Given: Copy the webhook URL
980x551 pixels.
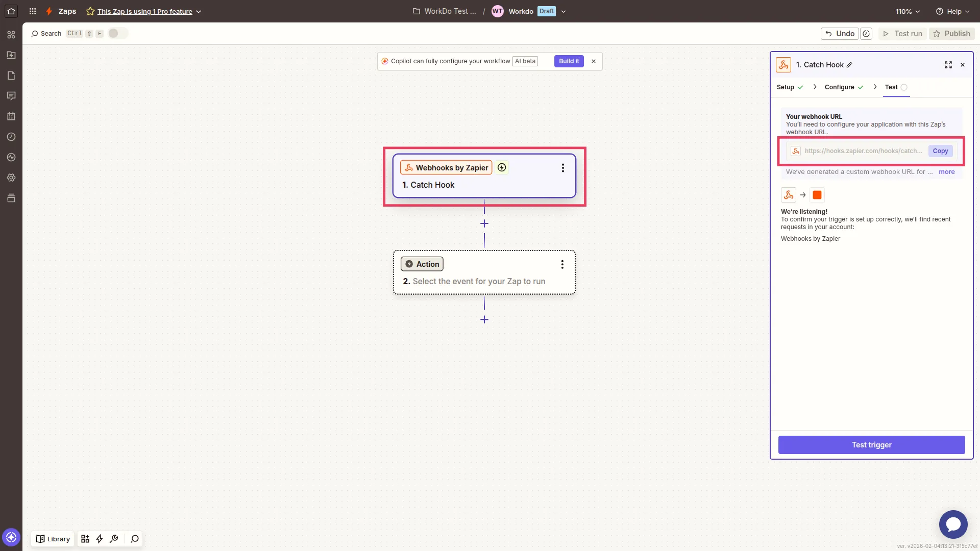Looking at the screenshot, I should (940, 151).
